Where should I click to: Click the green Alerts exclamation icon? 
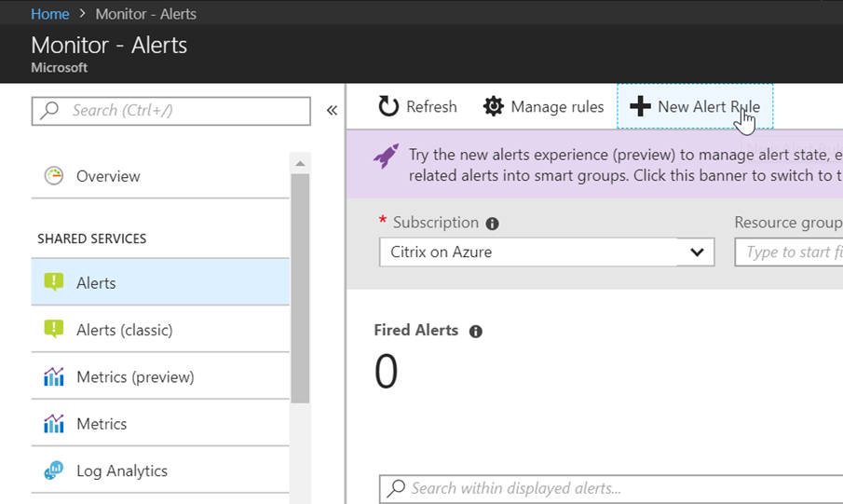[54, 282]
